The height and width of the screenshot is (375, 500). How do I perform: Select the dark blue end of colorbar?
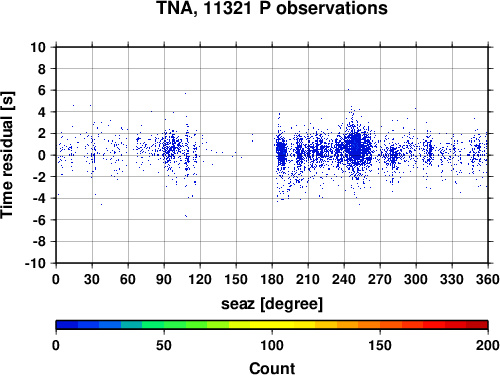click(x=67, y=325)
